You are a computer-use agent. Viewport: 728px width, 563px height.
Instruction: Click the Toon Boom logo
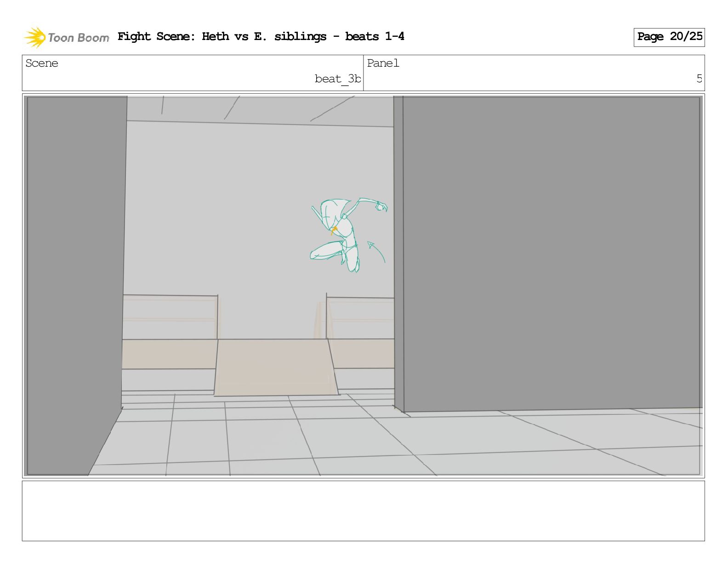pyautogui.click(x=67, y=37)
